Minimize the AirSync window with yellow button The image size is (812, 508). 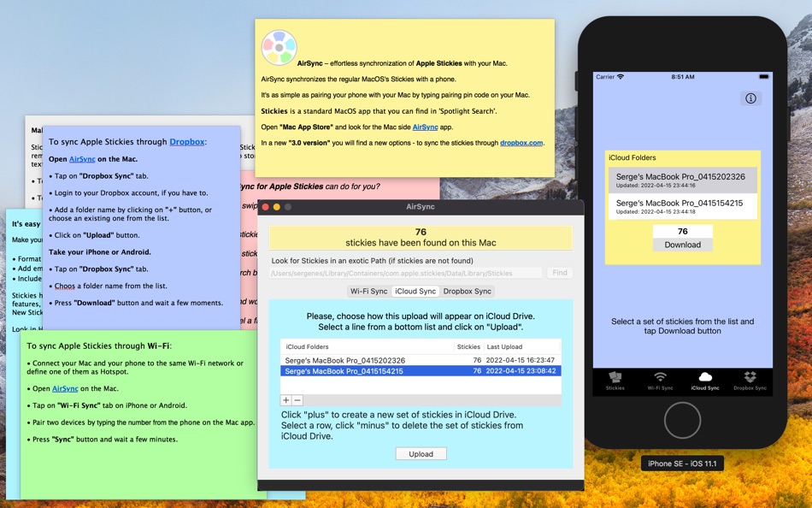pyautogui.click(x=277, y=207)
